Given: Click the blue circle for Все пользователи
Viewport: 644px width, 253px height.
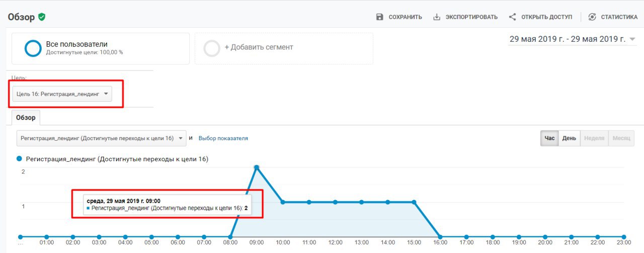Looking at the screenshot, I should pos(33,48).
